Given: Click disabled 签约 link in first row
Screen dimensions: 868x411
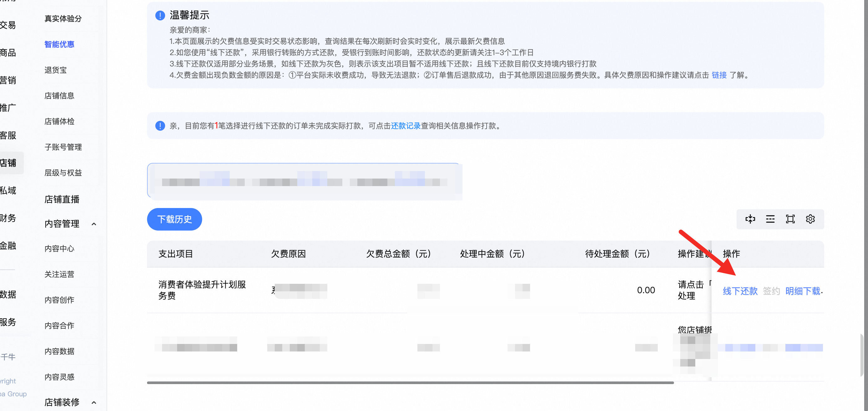Looking at the screenshot, I should 771,291.
